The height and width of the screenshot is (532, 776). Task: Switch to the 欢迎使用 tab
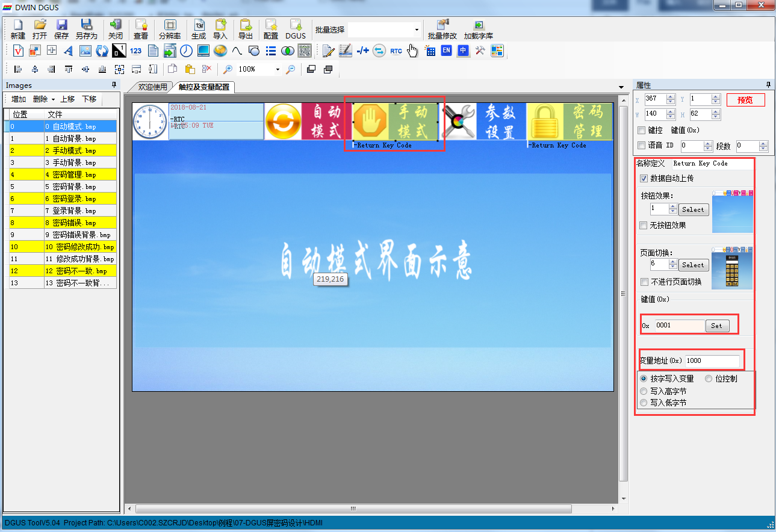[153, 87]
